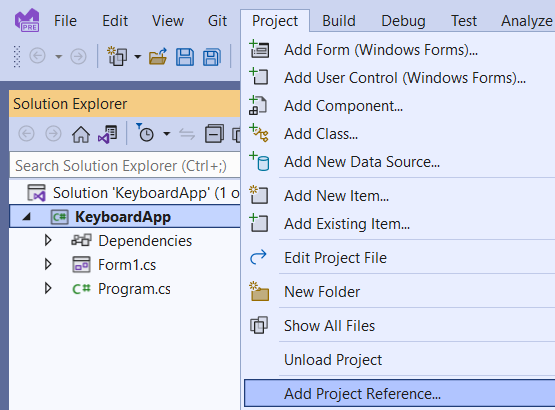Click the Pending Changes Filter clock icon
555x410 pixels.
pos(145,132)
